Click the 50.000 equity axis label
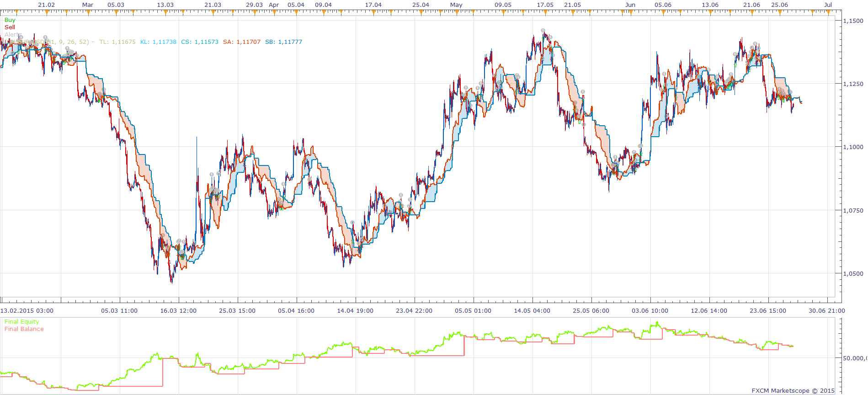The width and height of the screenshot is (868, 395). coord(854,358)
